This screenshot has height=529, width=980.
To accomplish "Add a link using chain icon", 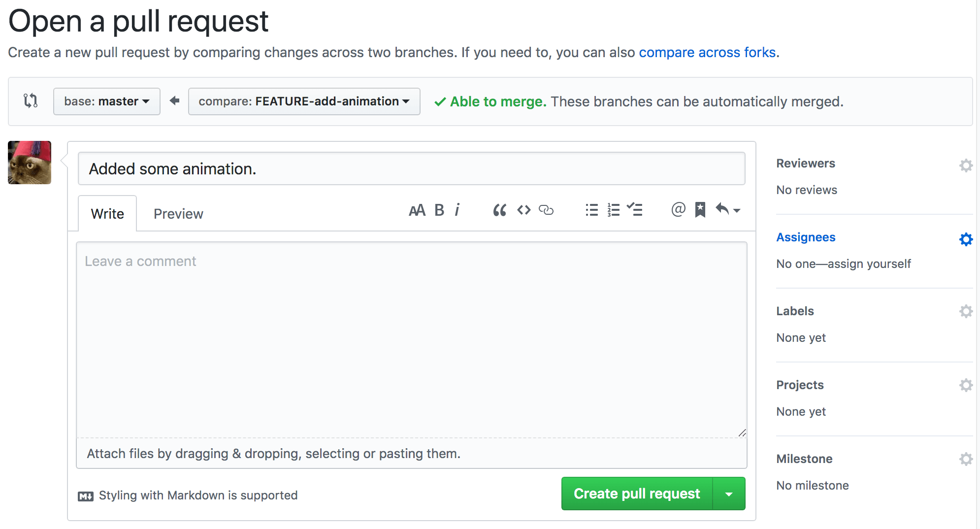I will (x=546, y=210).
